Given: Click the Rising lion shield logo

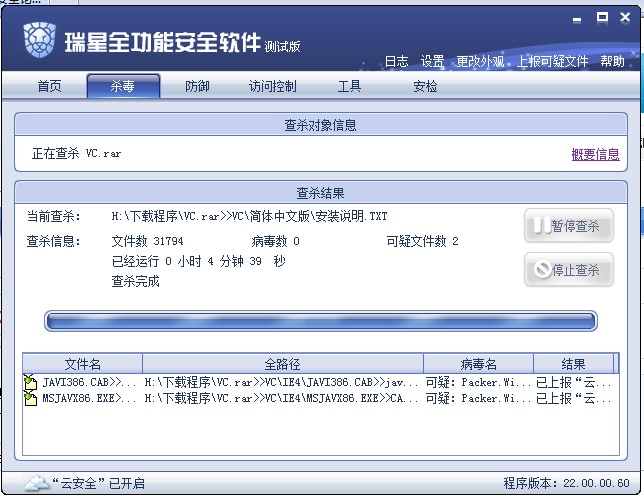Looking at the screenshot, I should tap(39, 40).
